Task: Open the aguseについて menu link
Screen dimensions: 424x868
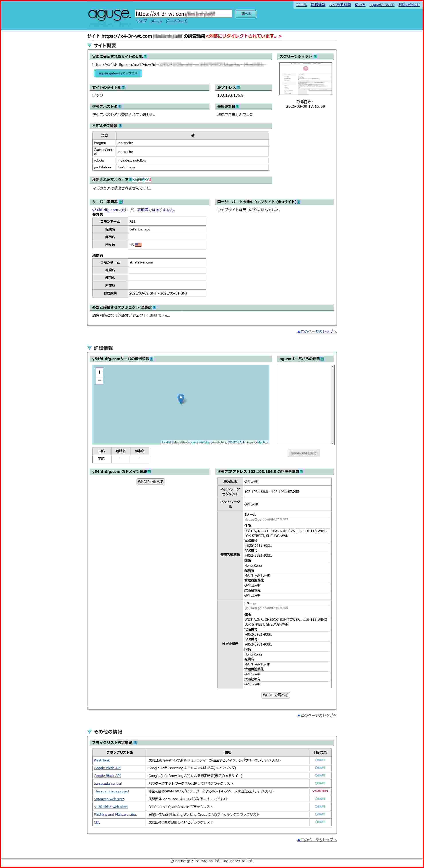Action: tap(381, 5)
